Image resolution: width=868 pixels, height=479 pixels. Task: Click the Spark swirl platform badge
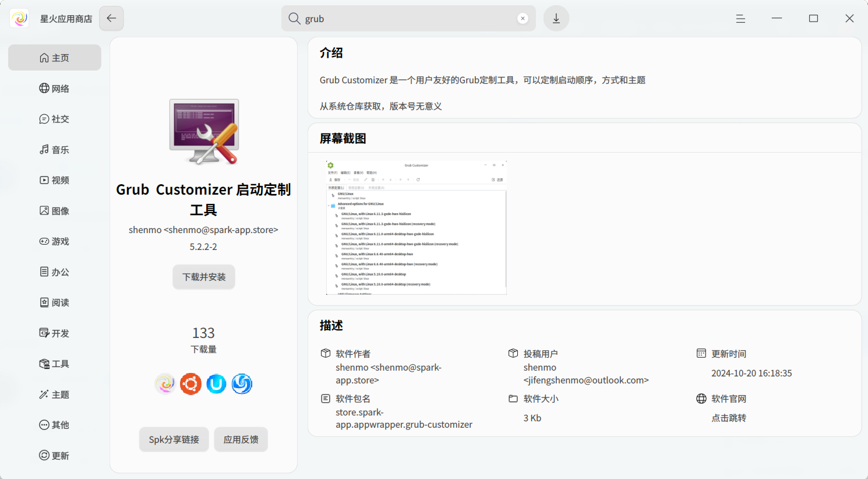(165, 384)
